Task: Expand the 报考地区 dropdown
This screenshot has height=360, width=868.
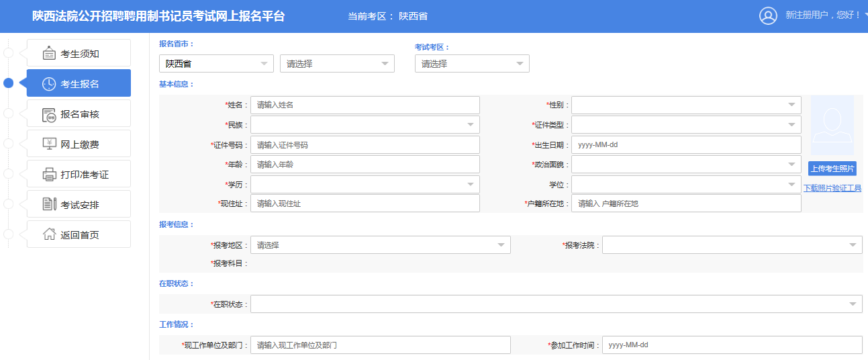Action: click(381, 245)
